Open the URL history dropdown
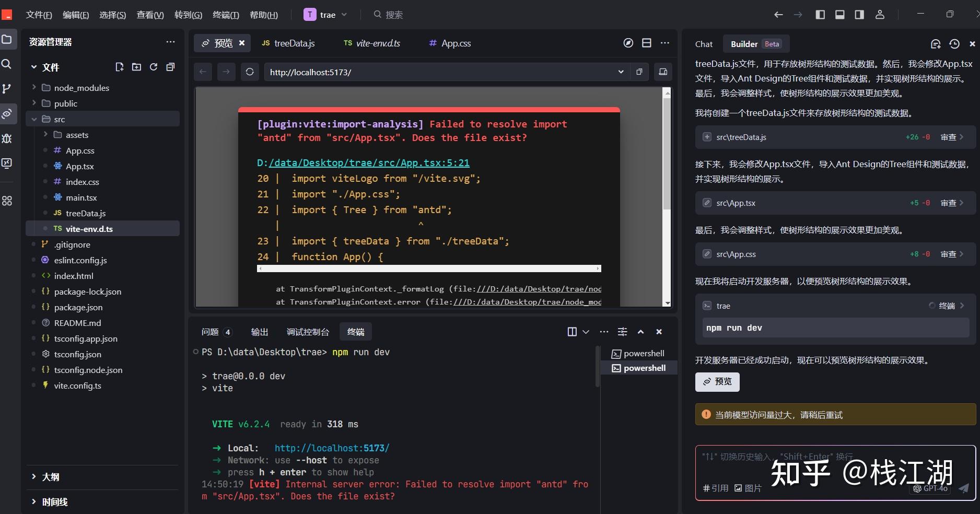 [x=621, y=72]
